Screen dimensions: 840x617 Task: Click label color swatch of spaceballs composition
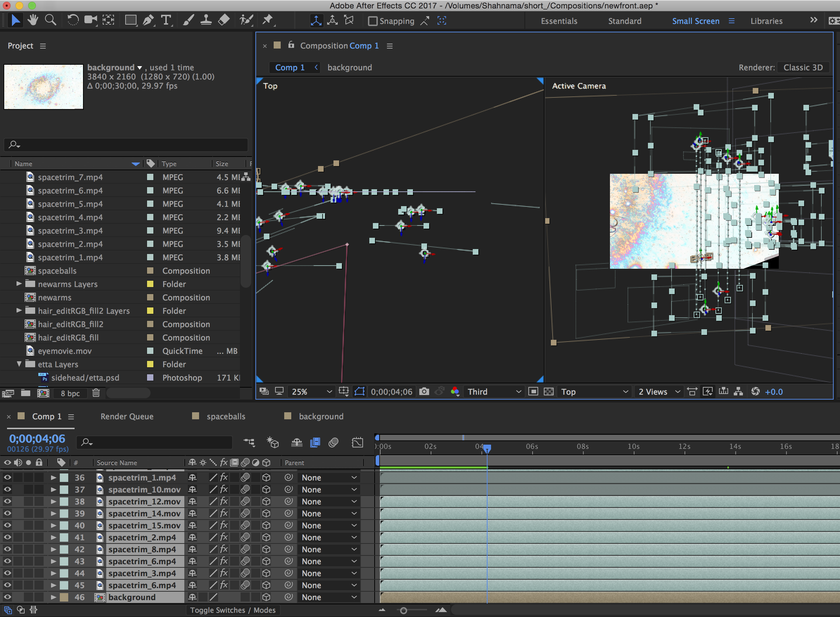pos(150,271)
